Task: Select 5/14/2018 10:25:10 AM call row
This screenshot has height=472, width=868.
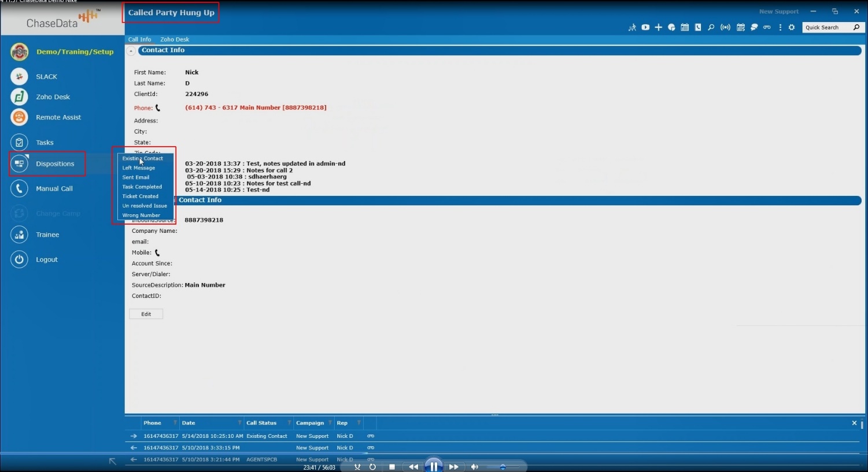Action: tap(493, 436)
